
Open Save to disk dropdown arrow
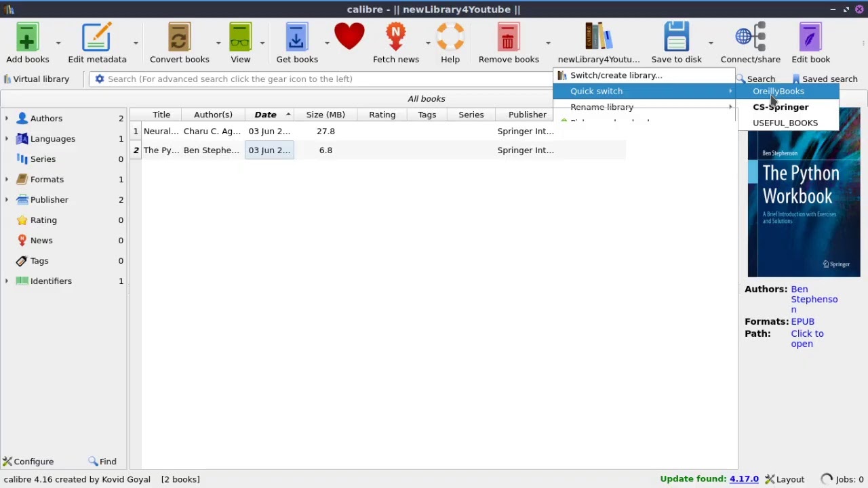click(x=711, y=43)
